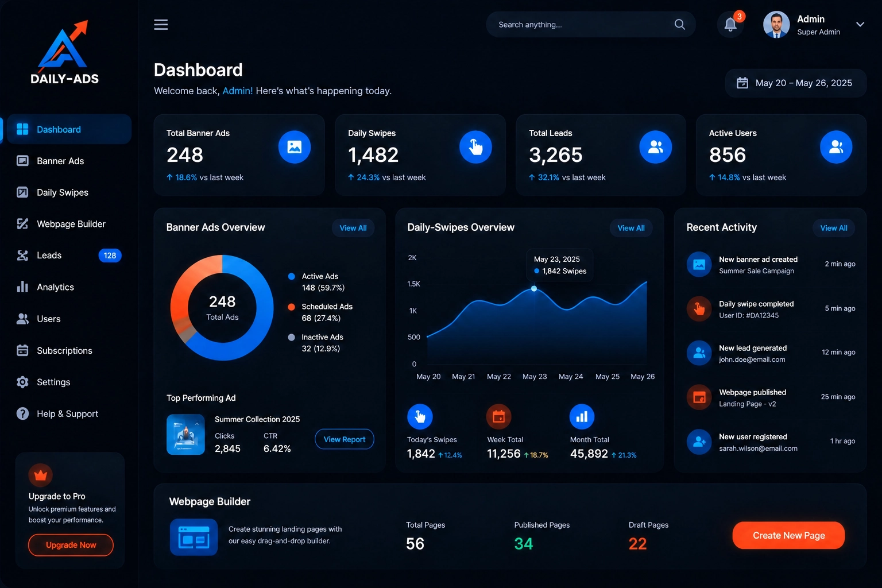Click the Webpage published activity icon
This screenshot has height=588, width=882.
click(x=699, y=397)
